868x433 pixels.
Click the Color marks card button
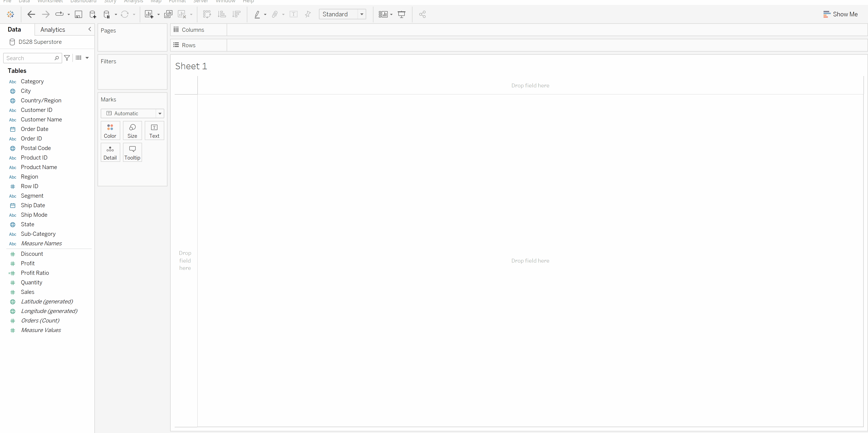coord(110,131)
